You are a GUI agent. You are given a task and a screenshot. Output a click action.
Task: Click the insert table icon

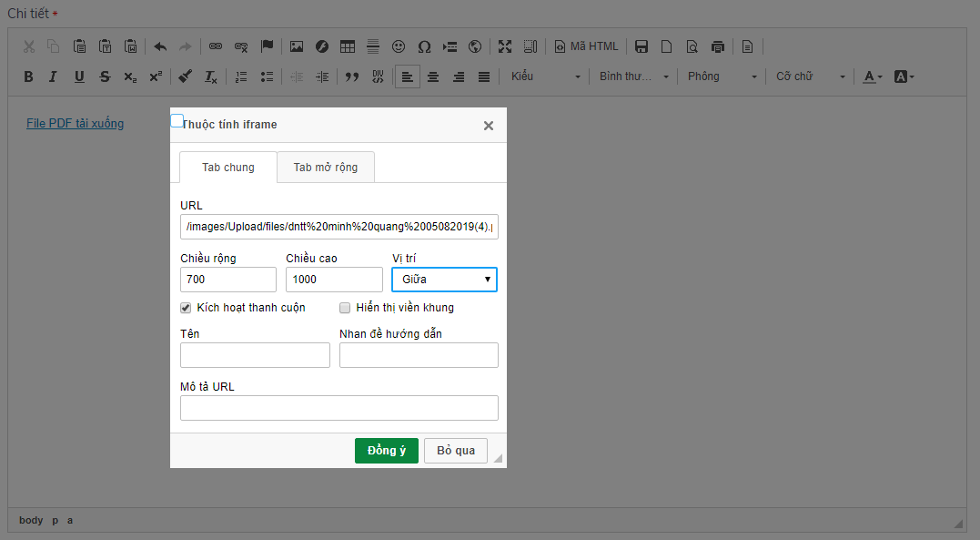348,46
